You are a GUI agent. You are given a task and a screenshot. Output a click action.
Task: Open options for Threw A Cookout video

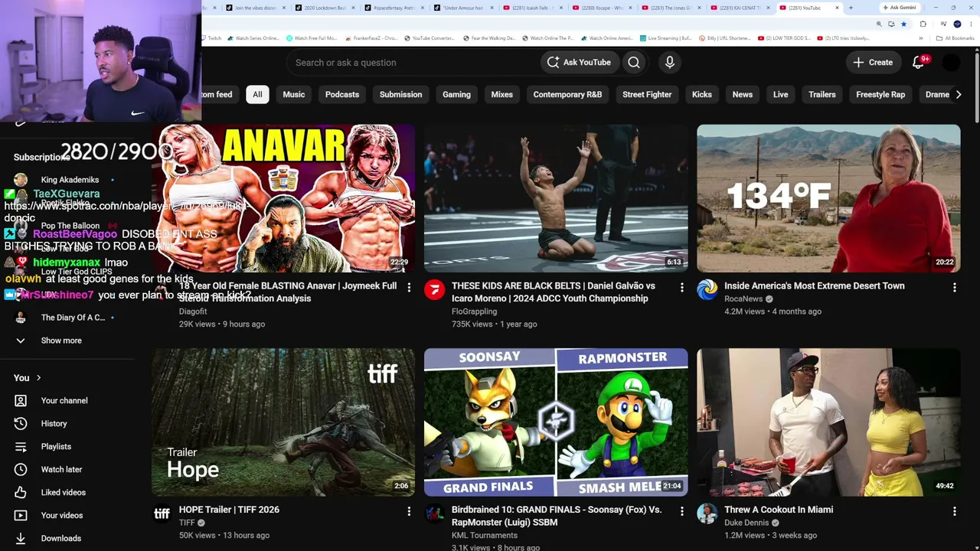[x=954, y=510]
